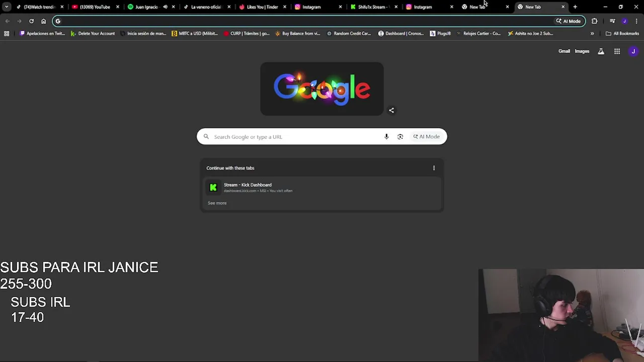The height and width of the screenshot is (362, 644).
Task: Open Google account avatar on page
Action: pyautogui.click(x=633, y=51)
